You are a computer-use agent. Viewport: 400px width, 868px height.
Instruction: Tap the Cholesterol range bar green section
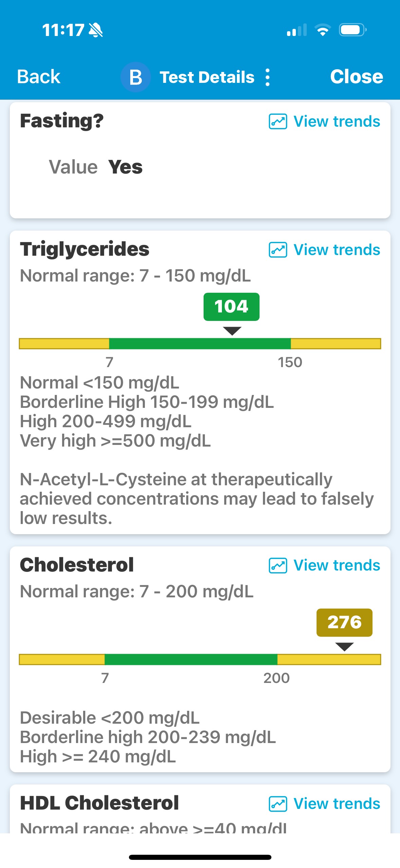(191, 659)
